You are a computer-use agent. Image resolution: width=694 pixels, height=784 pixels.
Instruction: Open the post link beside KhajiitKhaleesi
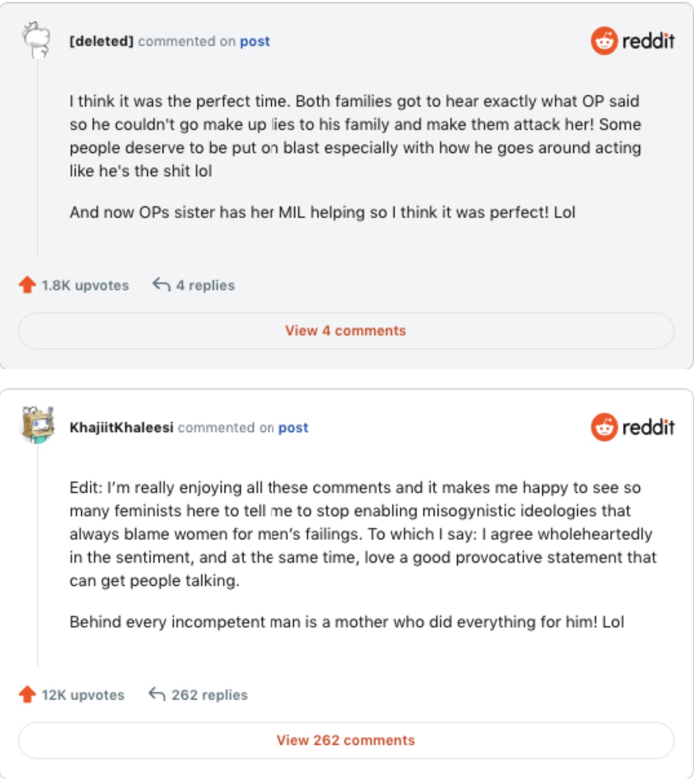point(293,428)
